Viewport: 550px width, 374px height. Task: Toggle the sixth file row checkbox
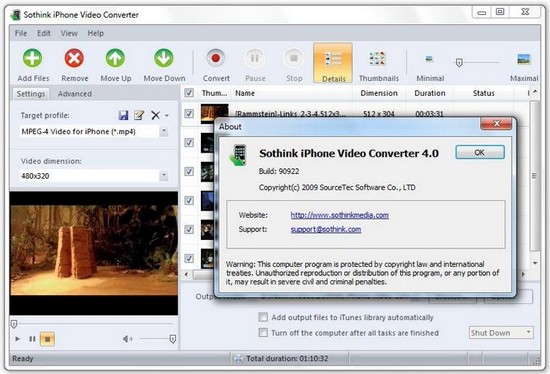[x=189, y=259]
